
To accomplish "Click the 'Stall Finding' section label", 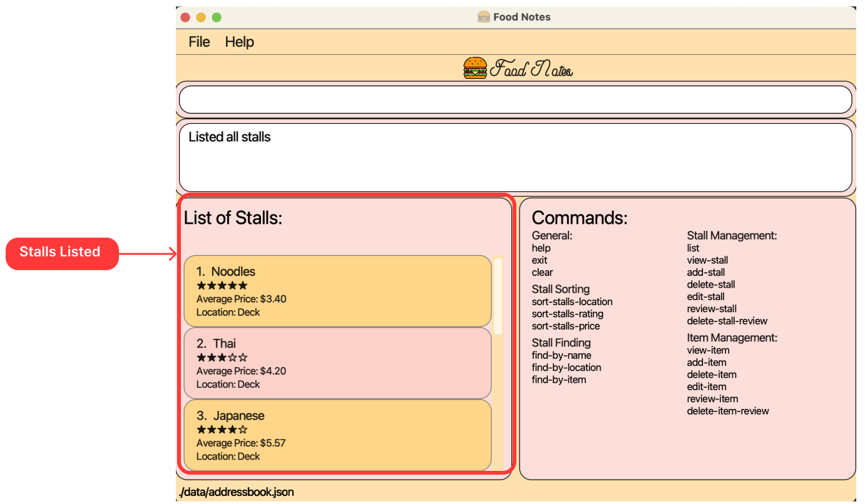I will tap(561, 343).
